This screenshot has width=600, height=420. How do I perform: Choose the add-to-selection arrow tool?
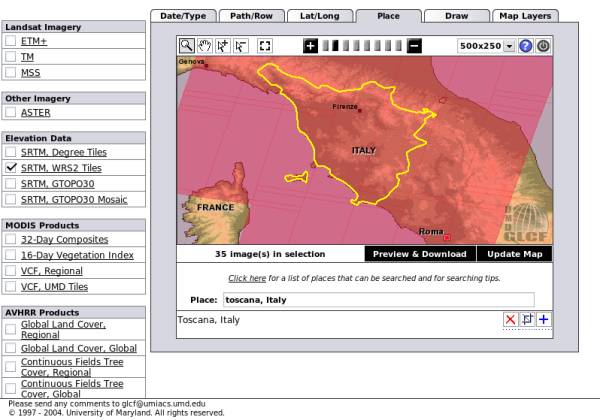tap(223, 46)
